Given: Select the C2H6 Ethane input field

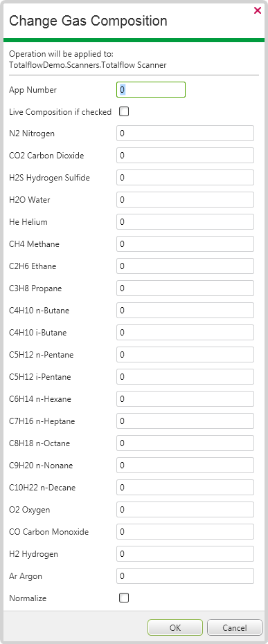Looking at the screenshot, I should [186, 266].
